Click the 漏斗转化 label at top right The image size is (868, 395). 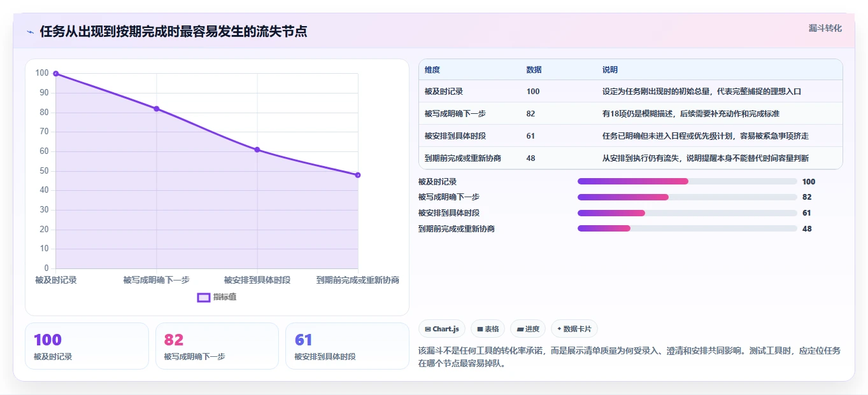tap(825, 28)
